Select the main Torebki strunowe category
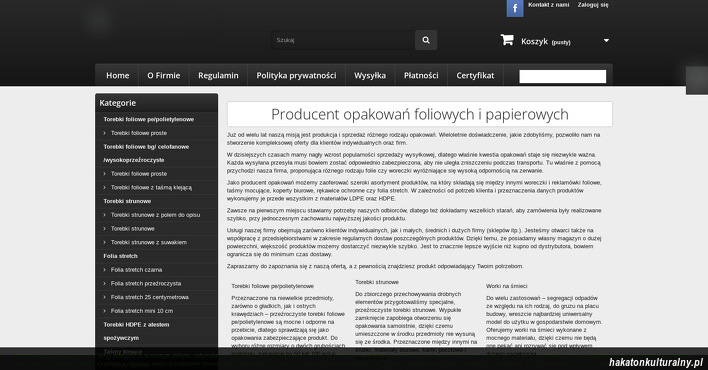The image size is (708, 370). [127, 201]
